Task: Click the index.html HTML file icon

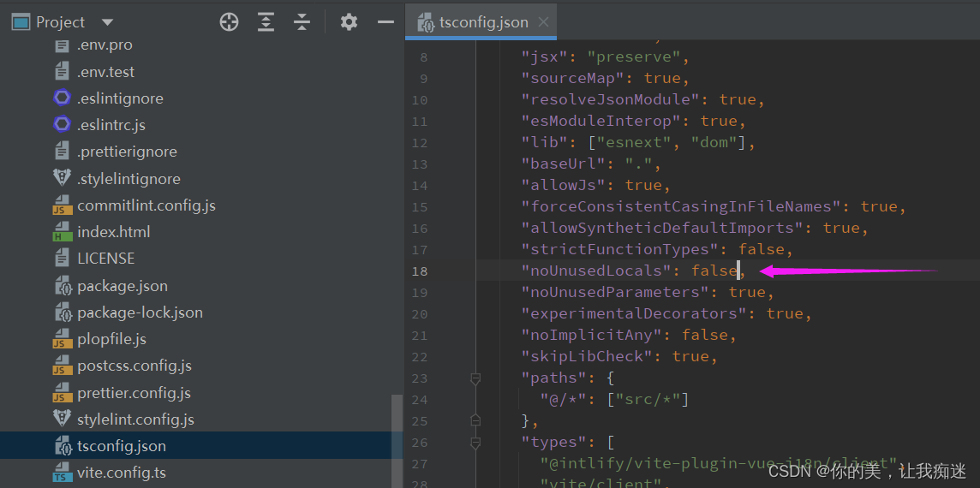Action: pyautogui.click(x=62, y=232)
